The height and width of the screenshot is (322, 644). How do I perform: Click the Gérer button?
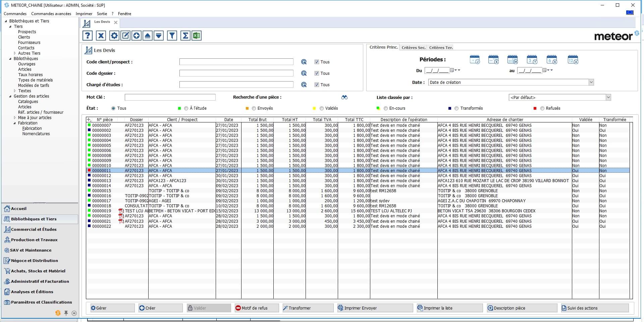112,308
